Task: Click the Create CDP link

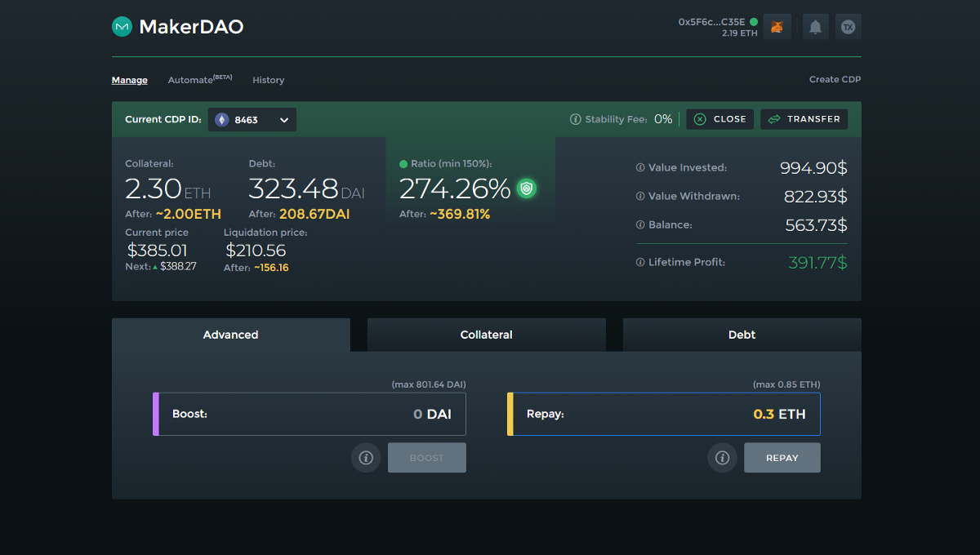Action: (835, 79)
